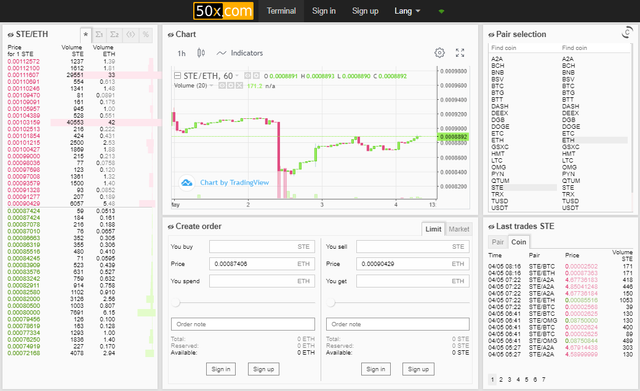Select the Pair tab in Last trades
This screenshot has width=640, height=391.
[x=498, y=242]
